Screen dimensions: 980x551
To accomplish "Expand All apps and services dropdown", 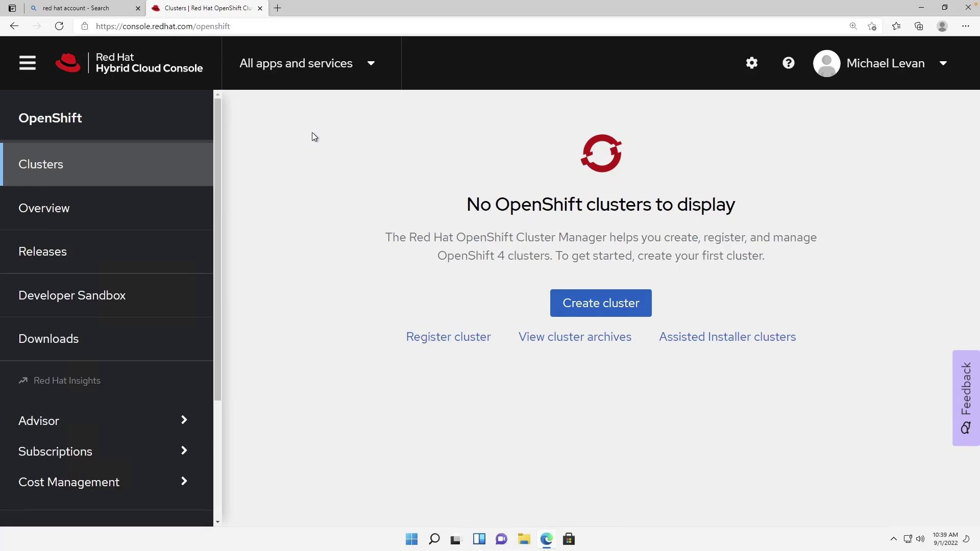I will 307,63.
